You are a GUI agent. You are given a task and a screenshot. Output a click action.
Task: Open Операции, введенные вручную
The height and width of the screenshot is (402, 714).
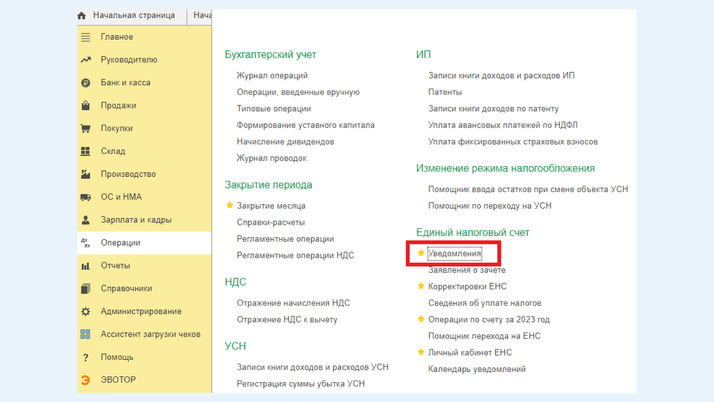pyautogui.click(x=298, y=92)
